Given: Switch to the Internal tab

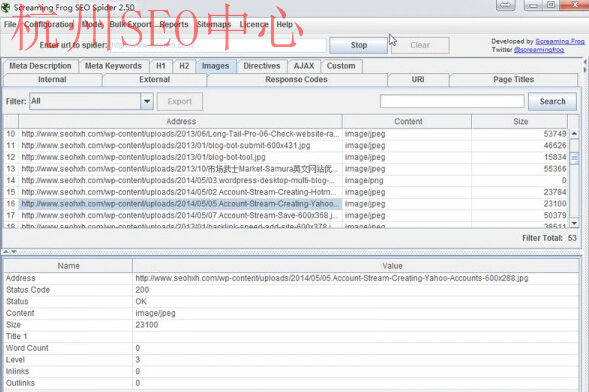Looking at the screenshot, I should pos(52,80).
